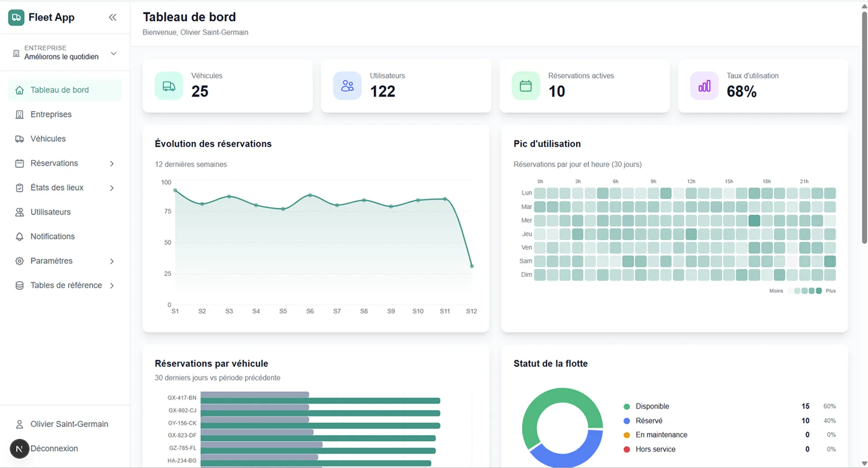Open the Tableau de bord menu item
868x468 pixels.
pos(59,90)
